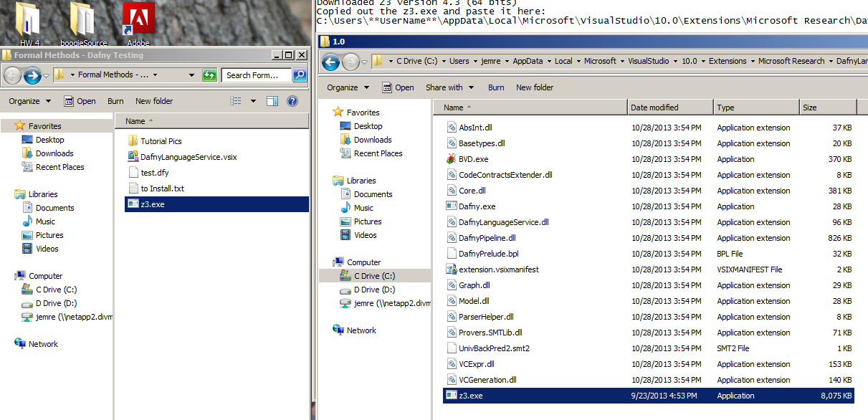
Task: Expand the AppData breadcrumb arrow
Action: point(548,62)
